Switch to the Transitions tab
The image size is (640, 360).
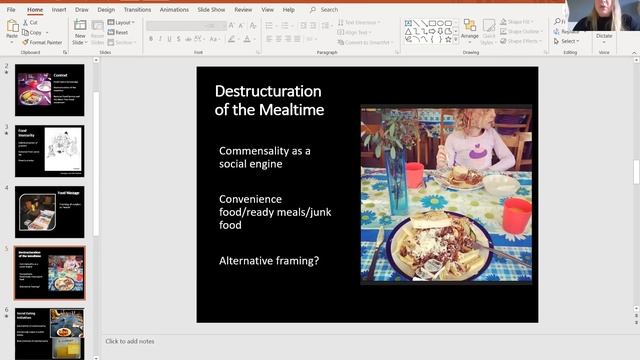tap(137, 9)
